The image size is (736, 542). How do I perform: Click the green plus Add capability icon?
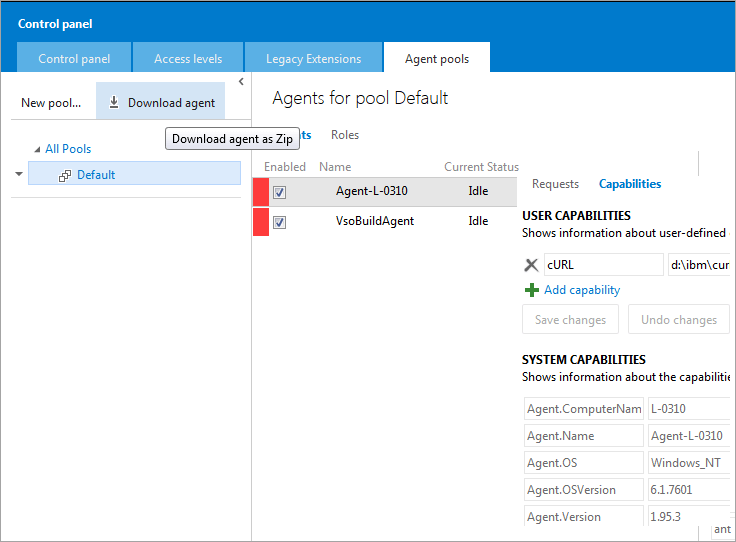531,290
